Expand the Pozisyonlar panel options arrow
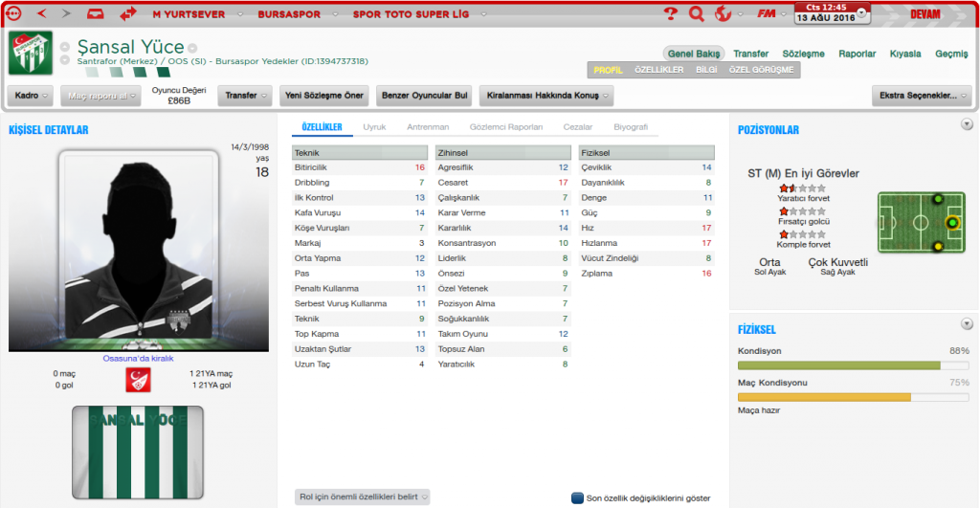Screen dimensions: 980x508 tap(967, 124)
